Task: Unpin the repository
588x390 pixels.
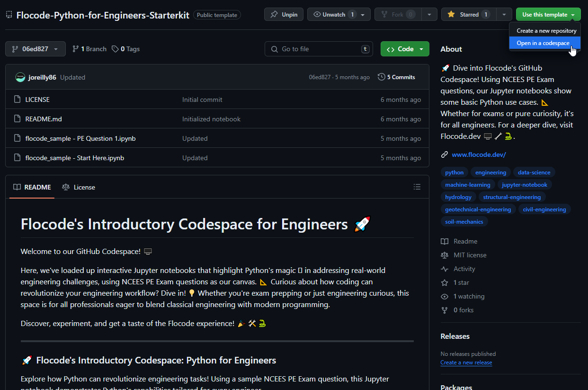Action: [x=284, y=14]
